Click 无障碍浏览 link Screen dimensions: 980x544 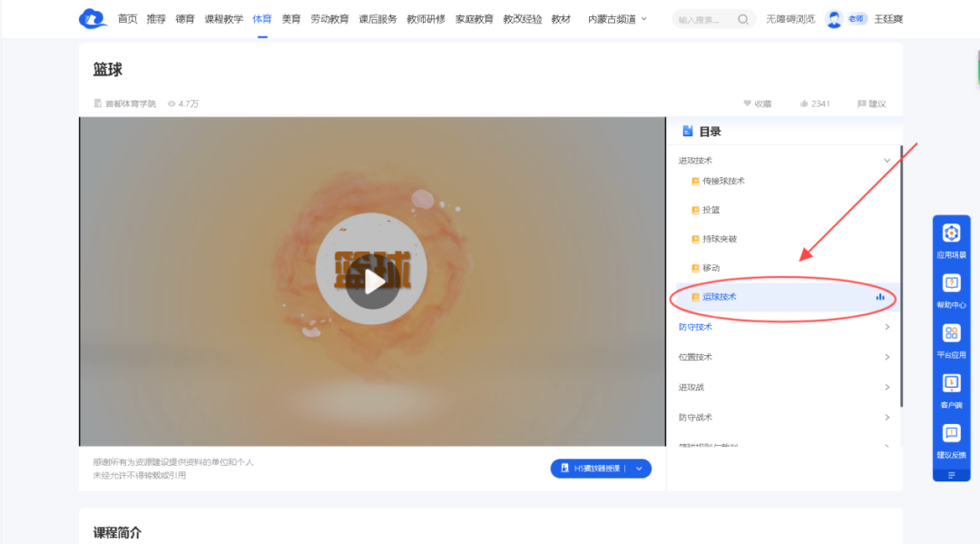click(x=790, y=19)
